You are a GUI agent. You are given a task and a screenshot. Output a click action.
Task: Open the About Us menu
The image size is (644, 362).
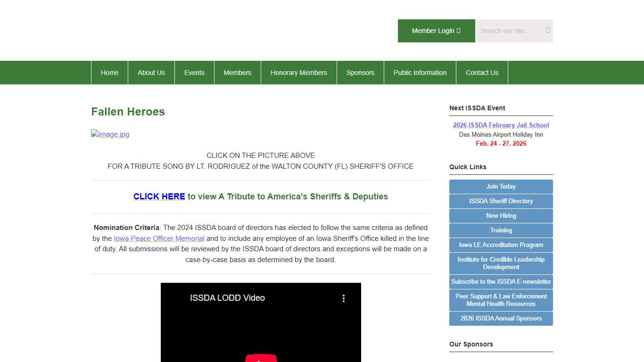point(151,73)
